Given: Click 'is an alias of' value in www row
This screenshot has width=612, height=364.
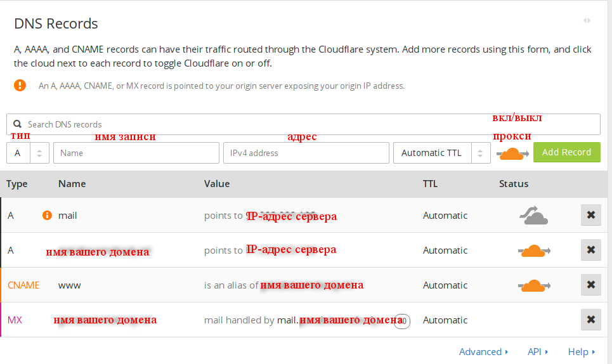Looking at the screenshot, I should (x=283, y=285).
